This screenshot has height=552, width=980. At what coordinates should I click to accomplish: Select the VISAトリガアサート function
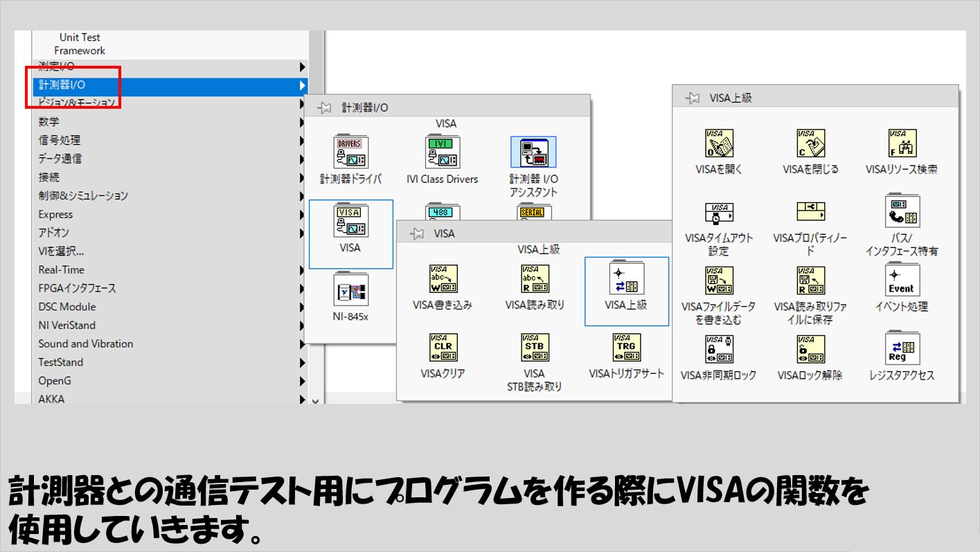click(x=627, y=348)
